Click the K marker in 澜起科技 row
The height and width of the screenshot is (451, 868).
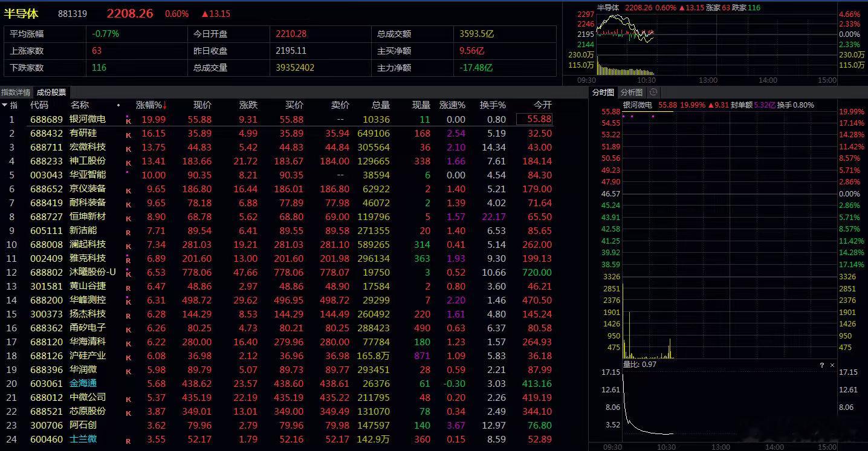128,246
